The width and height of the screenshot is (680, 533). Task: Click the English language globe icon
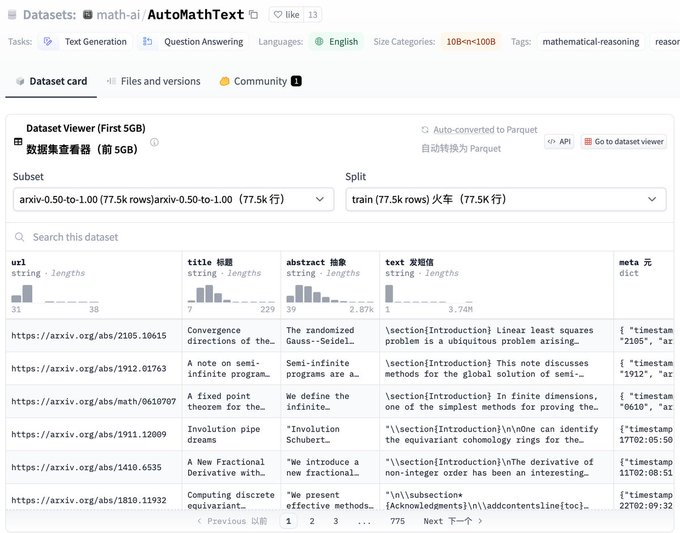click(319, 42)
